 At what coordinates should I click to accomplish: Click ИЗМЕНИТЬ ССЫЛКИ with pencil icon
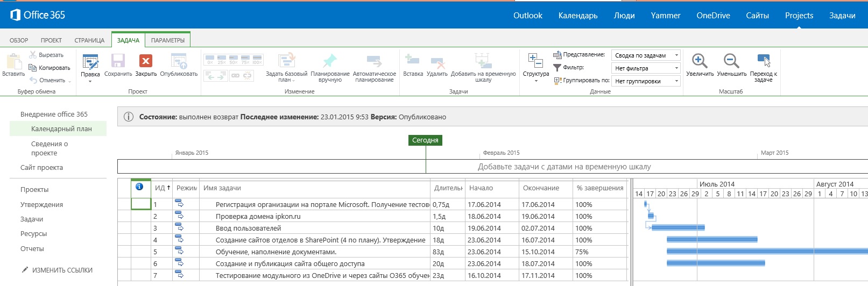click(57, 270)
